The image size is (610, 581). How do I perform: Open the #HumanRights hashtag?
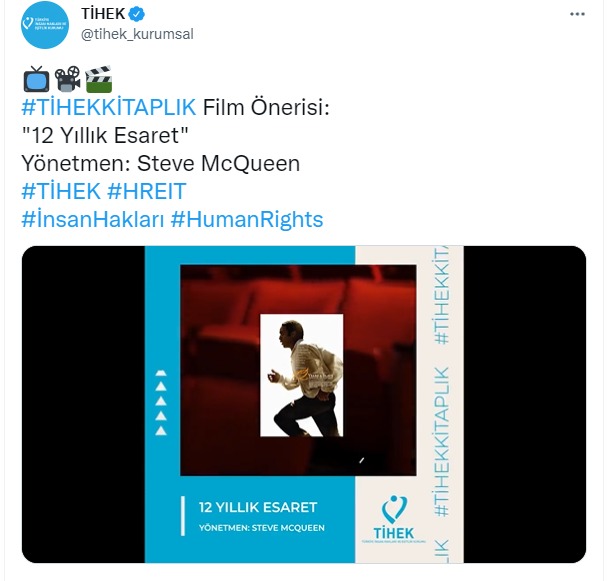(x=247, y=219)
